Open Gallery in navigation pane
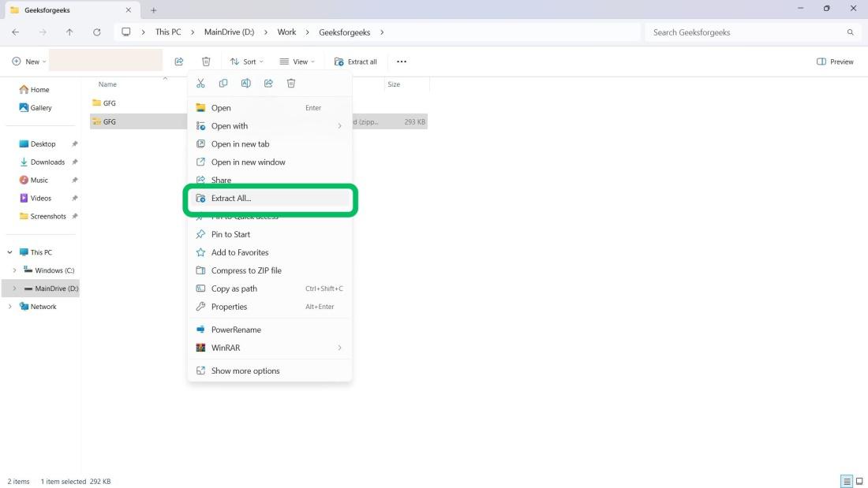868x488 pixels. click(36, 108)
